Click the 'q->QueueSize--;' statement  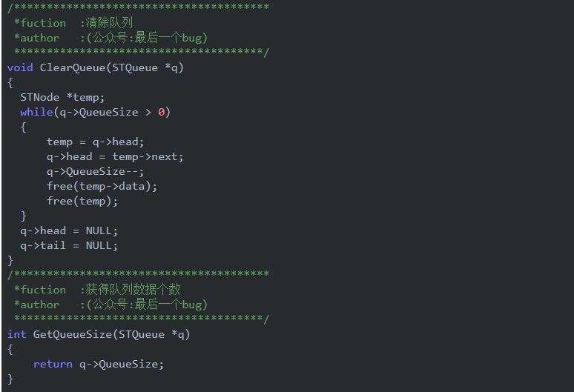(96, 171)
